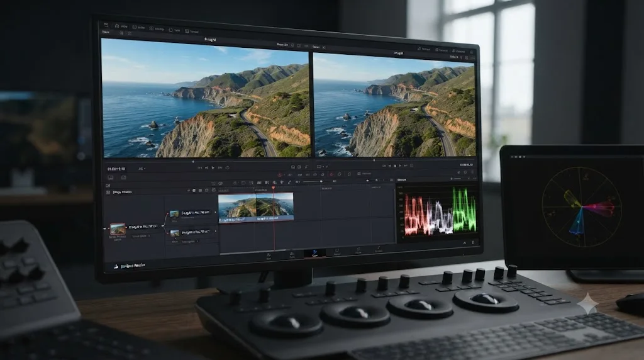The height and width of the screenshot is (360, 644).
Task: Click the red playhead marker on timeline ruler
Action: pyautogui.click(x=273, y=188)
